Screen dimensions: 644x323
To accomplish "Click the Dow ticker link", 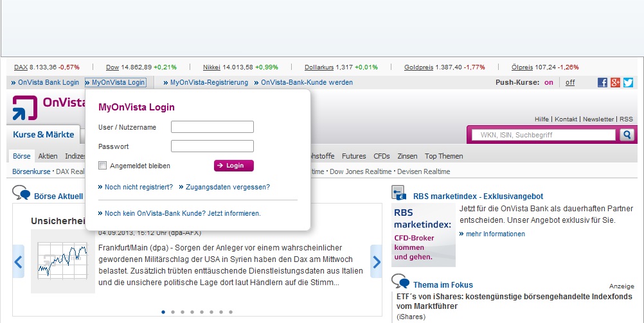I will (x=112, y=67).
